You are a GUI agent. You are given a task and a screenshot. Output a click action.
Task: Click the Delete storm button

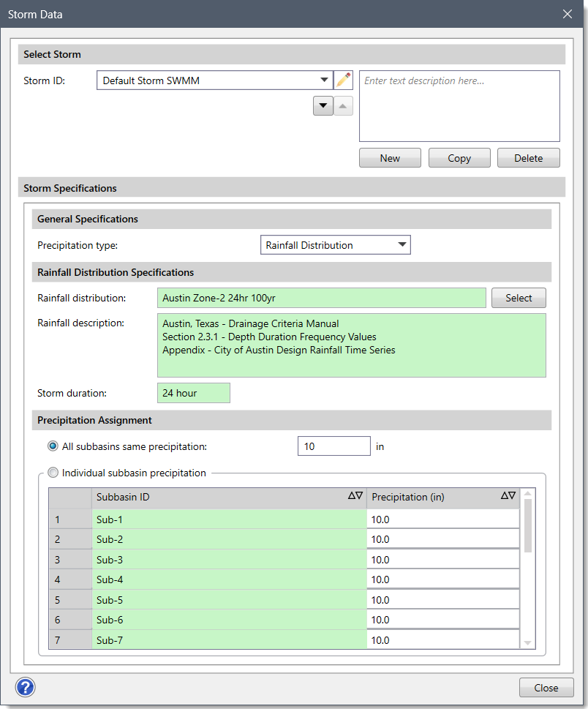(x=528, y=158)
